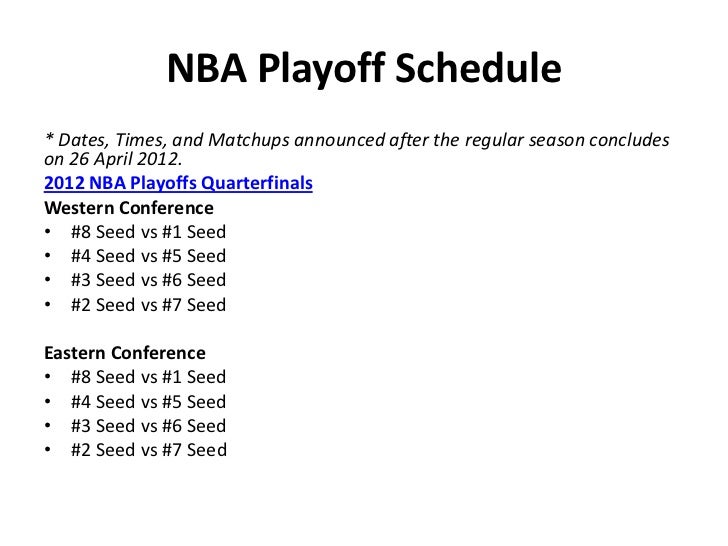
Task: Select the Eastern Conference heading
Action: pyautogui.click(x=125, y=353)
